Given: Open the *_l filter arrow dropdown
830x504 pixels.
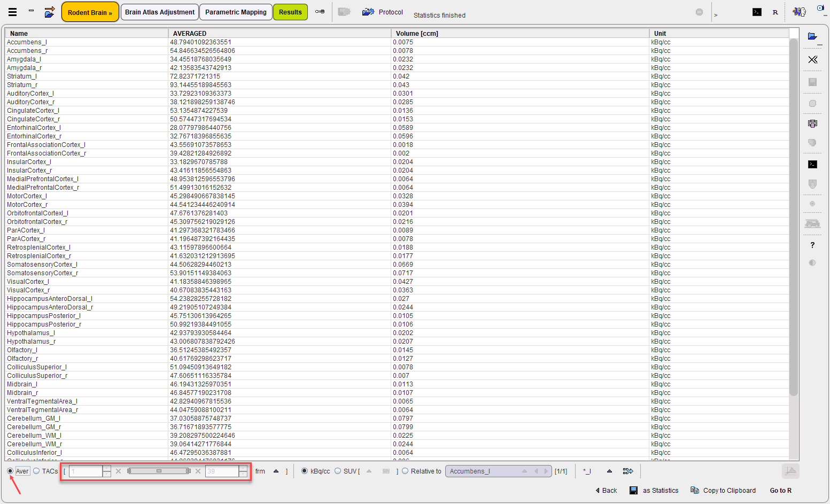Looking at the screenshot, I should tap(609, 471).
